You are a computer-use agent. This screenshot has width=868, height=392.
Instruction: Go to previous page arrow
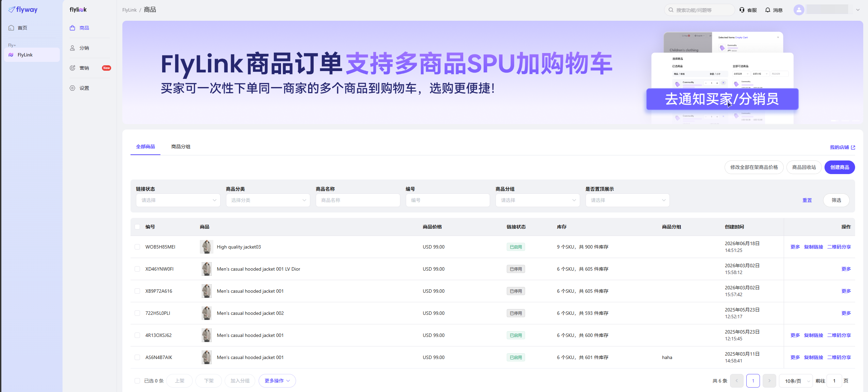tap(737, 381)
